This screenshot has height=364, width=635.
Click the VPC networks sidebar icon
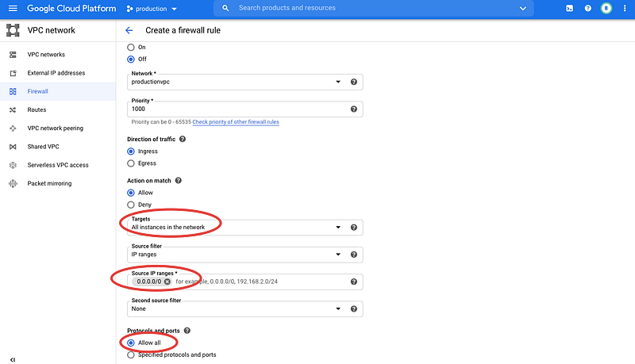[13, 55]
